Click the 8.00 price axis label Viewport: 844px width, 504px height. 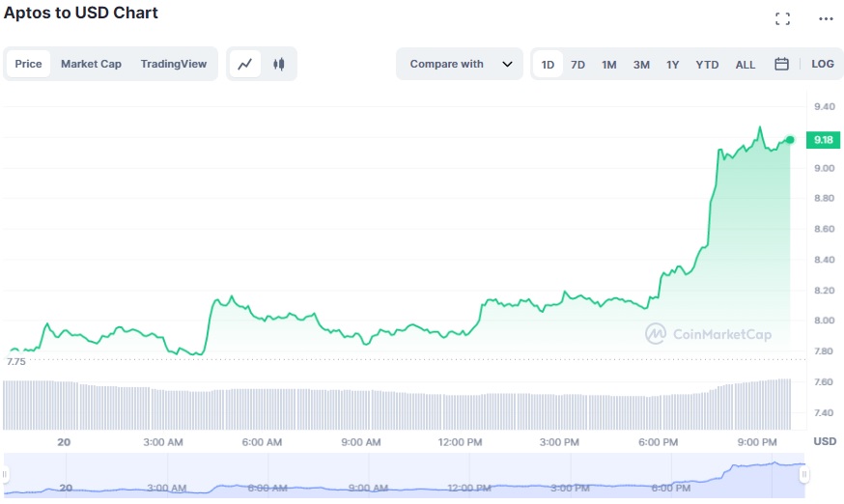point(824,321)
